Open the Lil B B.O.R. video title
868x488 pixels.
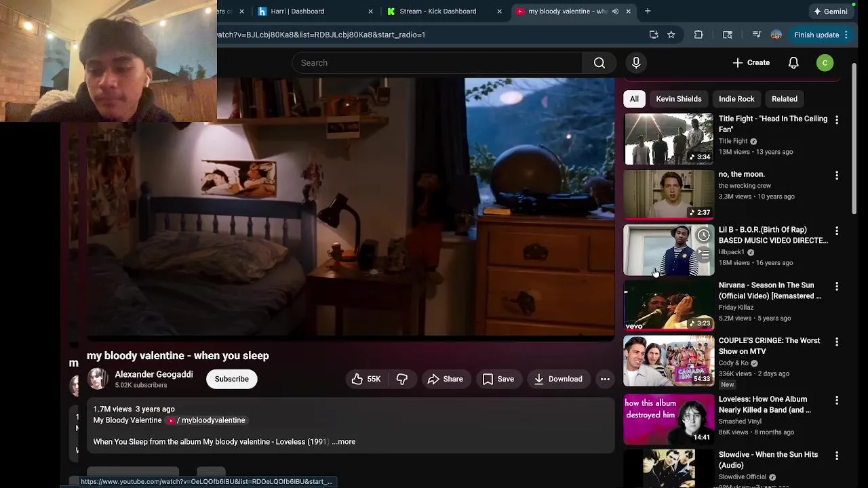click(773, 235)
